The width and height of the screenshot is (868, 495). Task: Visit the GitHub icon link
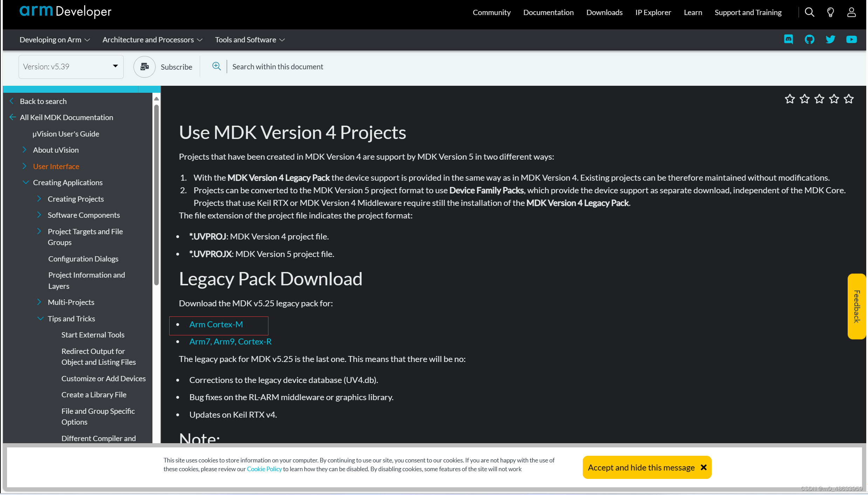(809, 39)
